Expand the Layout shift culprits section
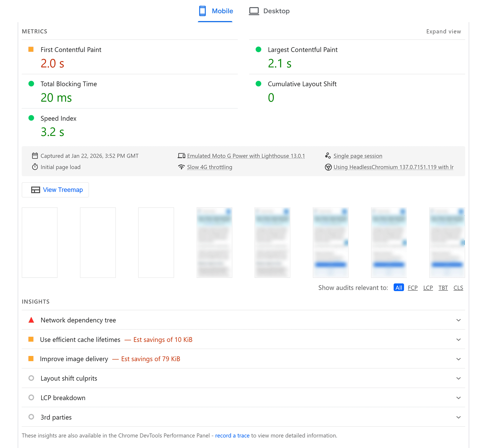Screen dimensions: 488x448 point(458,378)
